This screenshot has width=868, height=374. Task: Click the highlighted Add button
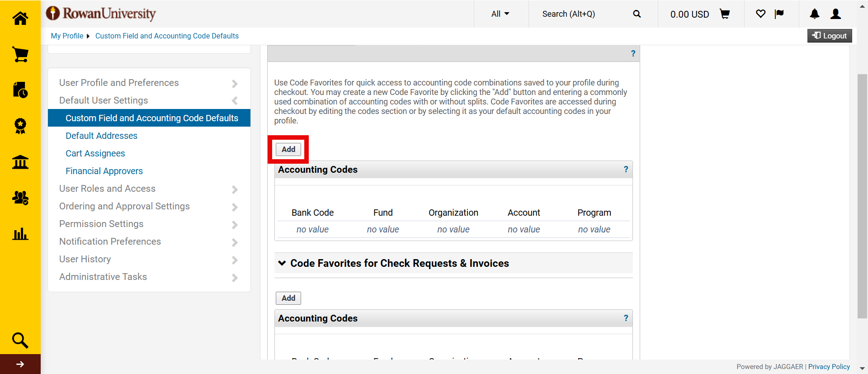(288, 149)
